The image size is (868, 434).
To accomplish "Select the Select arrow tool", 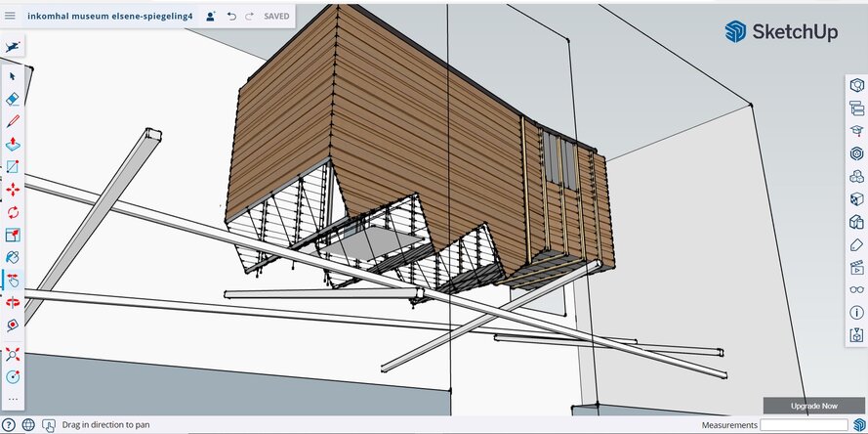I will [x=13, y=76].
